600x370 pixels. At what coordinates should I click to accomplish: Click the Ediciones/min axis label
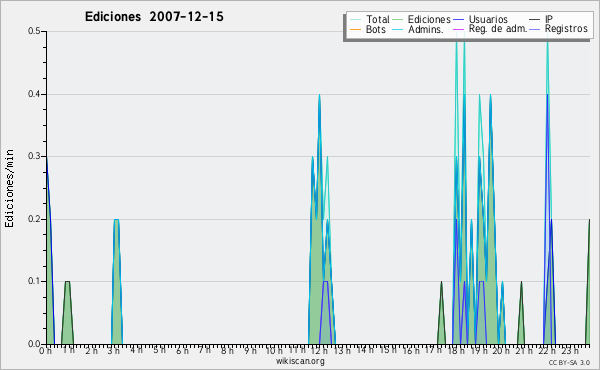(x=9, y=188)
